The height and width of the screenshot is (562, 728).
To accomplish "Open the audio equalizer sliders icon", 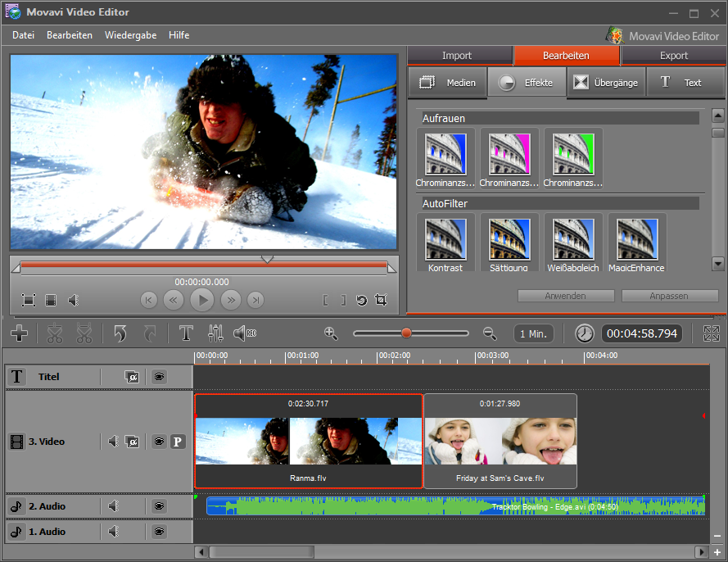I will [x=215, y=333].
